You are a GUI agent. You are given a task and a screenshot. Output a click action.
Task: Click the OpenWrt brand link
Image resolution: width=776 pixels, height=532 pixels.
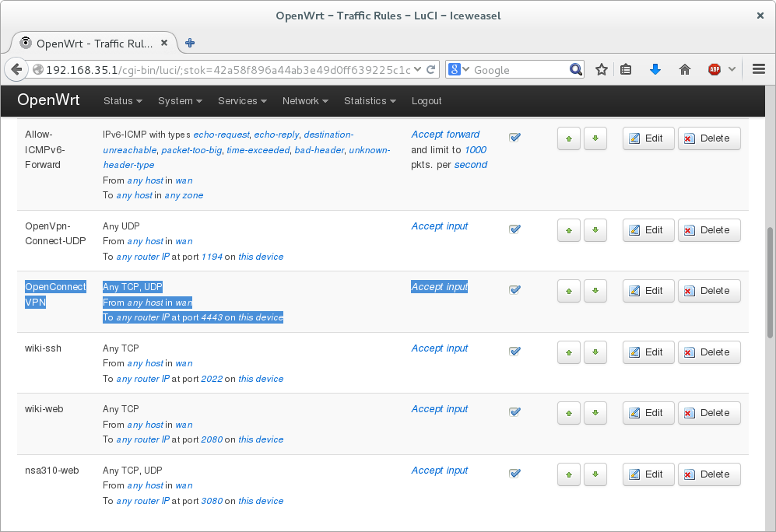coord(48,100)
